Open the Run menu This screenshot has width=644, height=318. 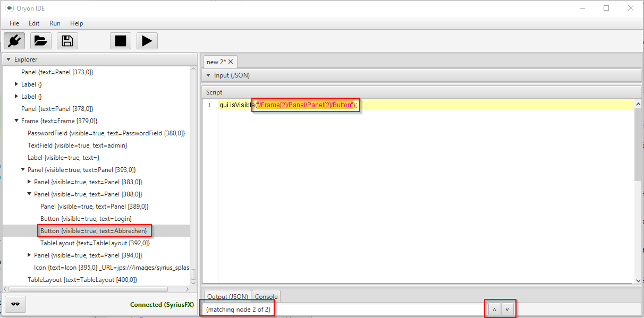tap(55, 23)
